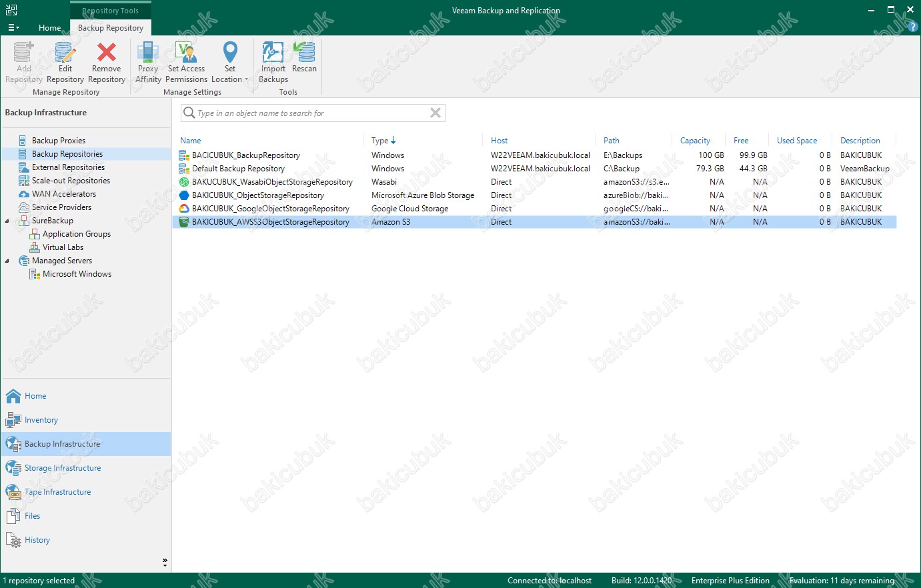Click the Repository Tools contextual tab
Screen dimensions: 921x588
111,11
